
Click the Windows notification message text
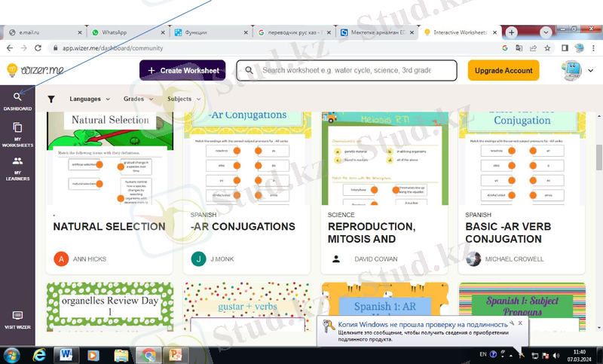[x=423, y=335]
